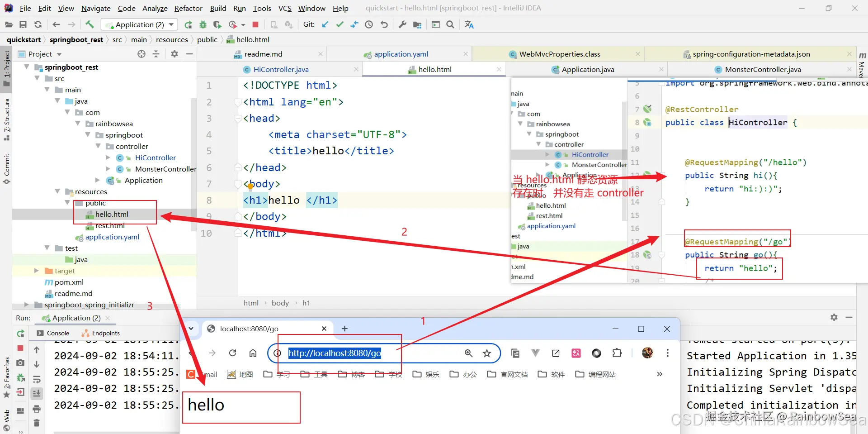Open browser tab search chevron dropdown
Viewport: 868px width, 434px height.
[x=191, y=329]
